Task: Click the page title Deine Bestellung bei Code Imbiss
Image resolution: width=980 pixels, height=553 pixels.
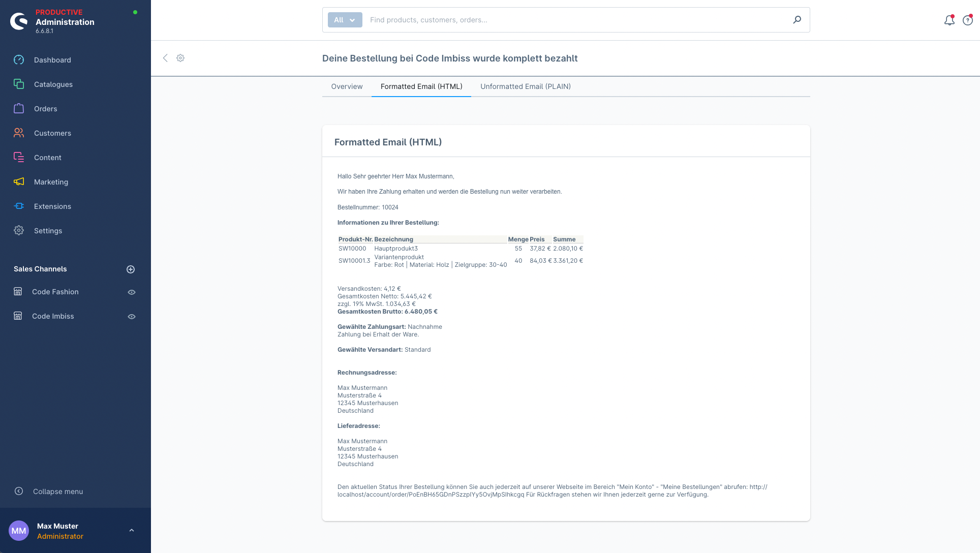Action: pyautogui.click(x=450, y=58)
